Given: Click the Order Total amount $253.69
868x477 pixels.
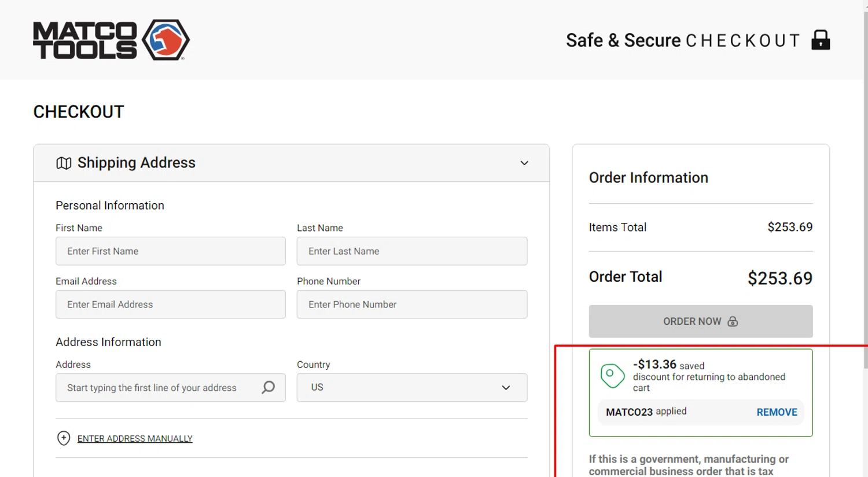Looking at the screenshot, I should tap(780, 278).
